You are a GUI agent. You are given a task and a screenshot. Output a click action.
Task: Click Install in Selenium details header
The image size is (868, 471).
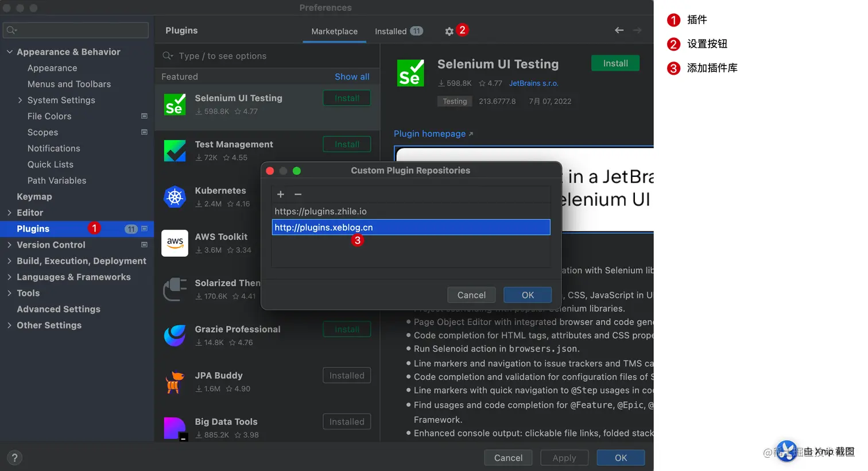tap(615, 63)
